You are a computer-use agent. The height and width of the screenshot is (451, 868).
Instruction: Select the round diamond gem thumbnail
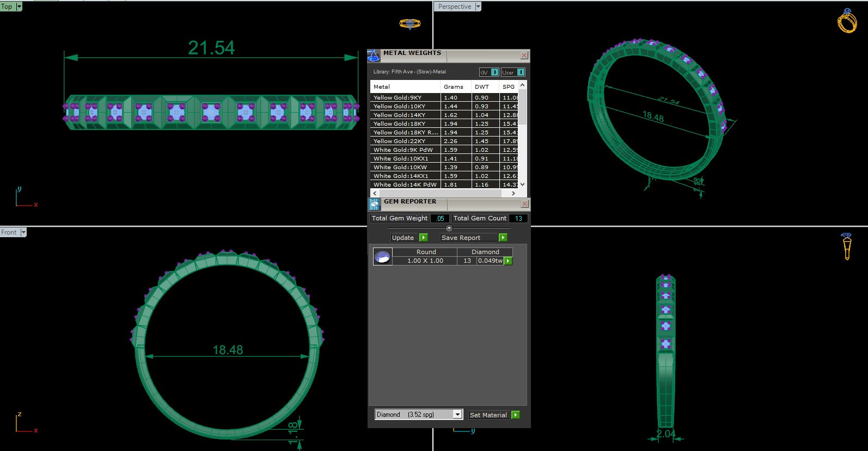pyautogui.click(x=382, y=256)
